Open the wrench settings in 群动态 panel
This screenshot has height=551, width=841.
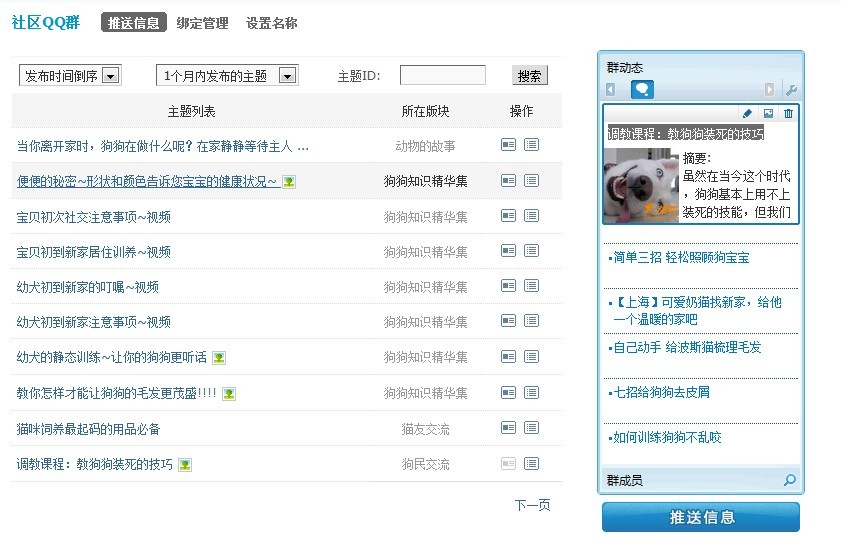point(791,90)
